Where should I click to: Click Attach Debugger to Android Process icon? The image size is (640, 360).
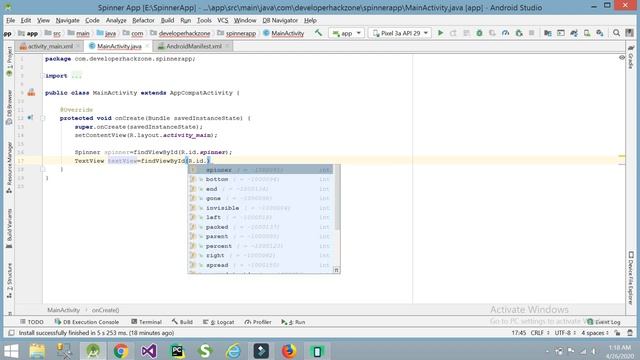(x=519, y=33)
